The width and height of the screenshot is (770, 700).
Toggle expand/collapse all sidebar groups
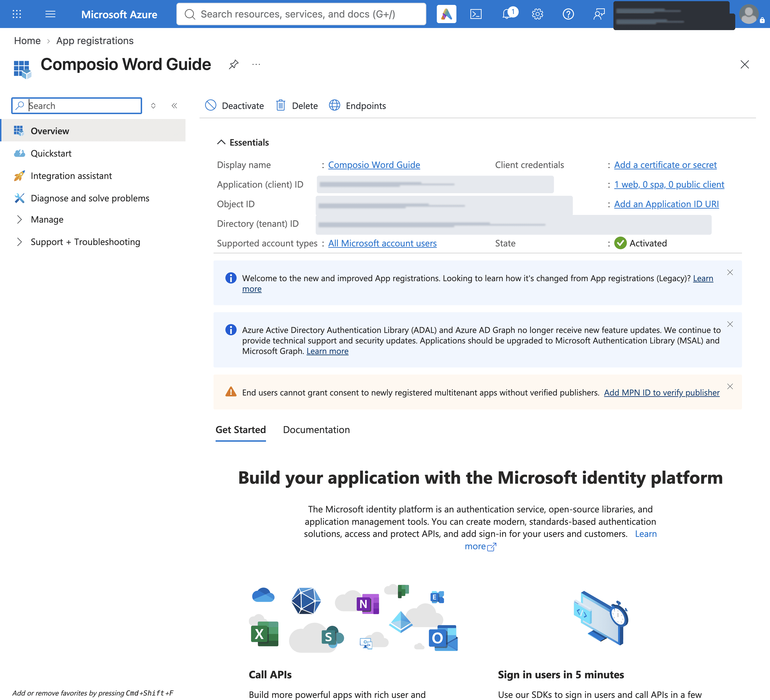click(153, 106)
